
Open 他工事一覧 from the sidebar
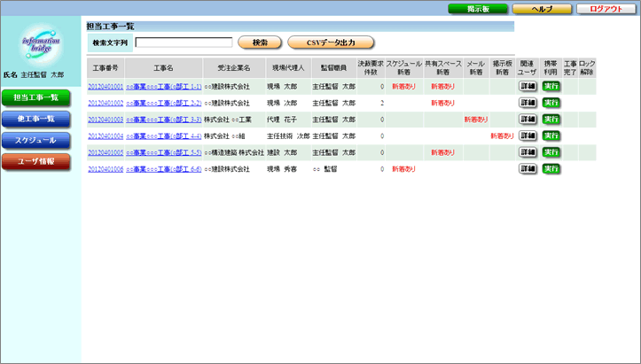click(x=36, y=119)
